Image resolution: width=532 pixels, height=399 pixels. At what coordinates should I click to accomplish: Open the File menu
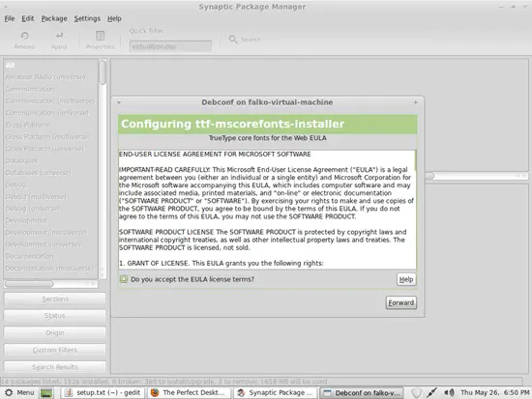click(10, 18)
